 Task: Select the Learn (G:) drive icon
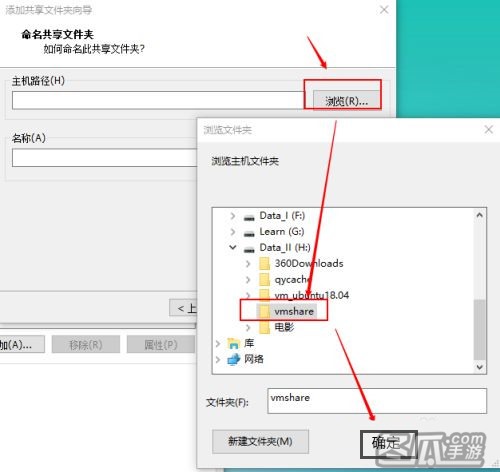pyautogui.click(x=249, y=233)
